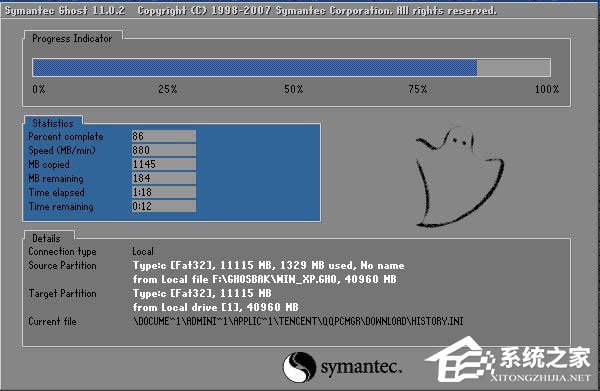
Task: Click the 'Time elapsed' label
Action: [57, 192]
